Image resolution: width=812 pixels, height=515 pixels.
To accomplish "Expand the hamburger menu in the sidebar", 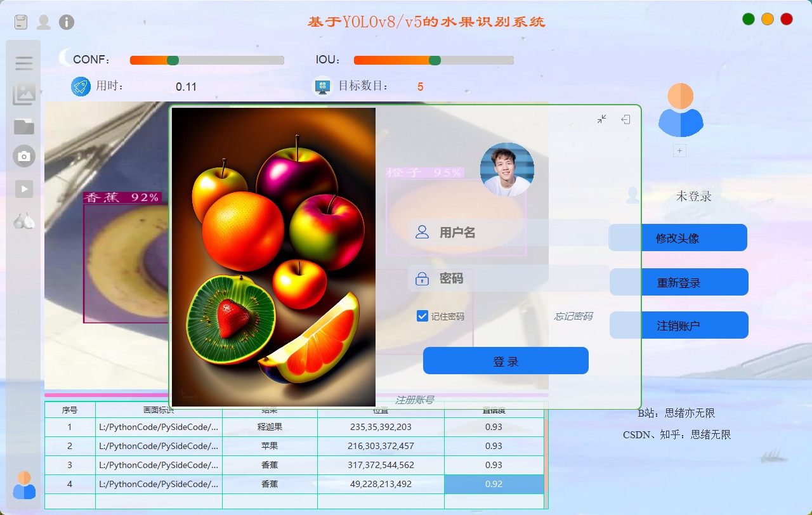I will 24,63.
